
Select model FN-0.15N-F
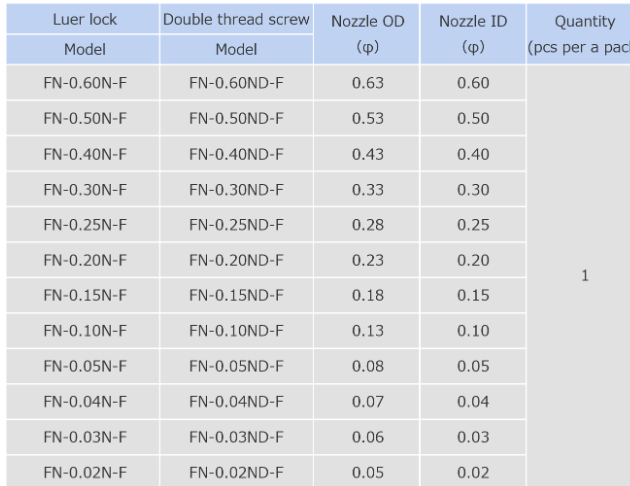[x=85, y=295]
